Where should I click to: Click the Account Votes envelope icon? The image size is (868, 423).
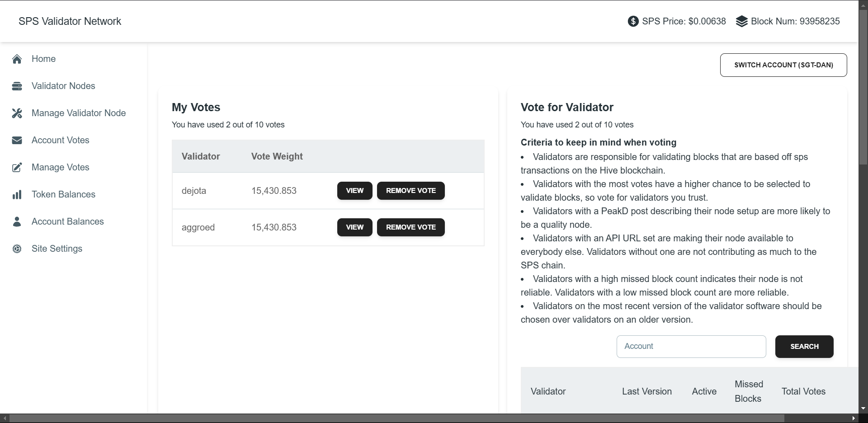17,140
